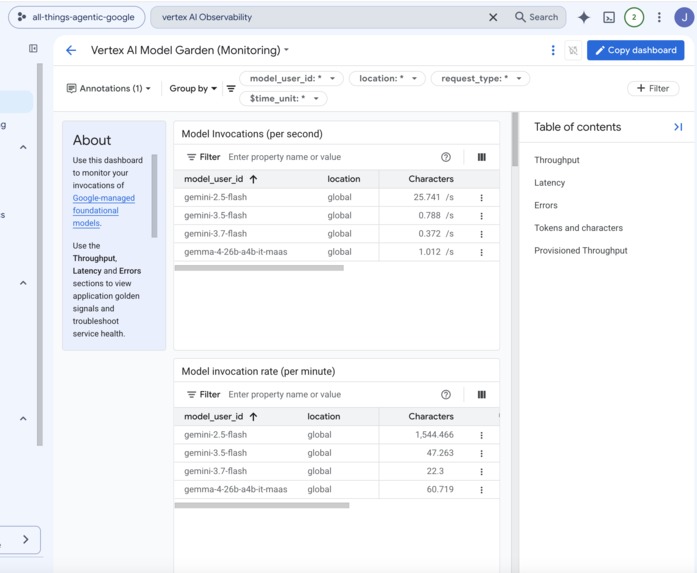Sort by model_user_id in Model Invocations table
The height and width of the screenshot is (573, 697).
220,179
